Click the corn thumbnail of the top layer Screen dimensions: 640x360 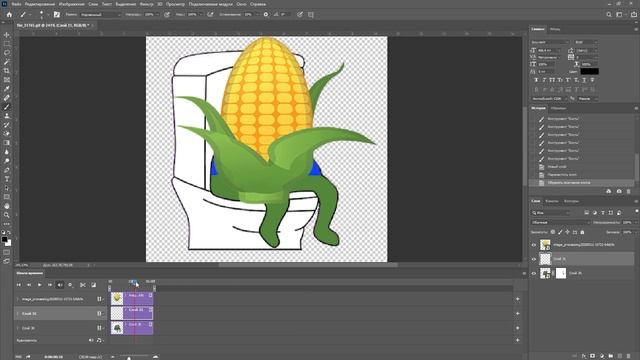[x=545, y=245]
